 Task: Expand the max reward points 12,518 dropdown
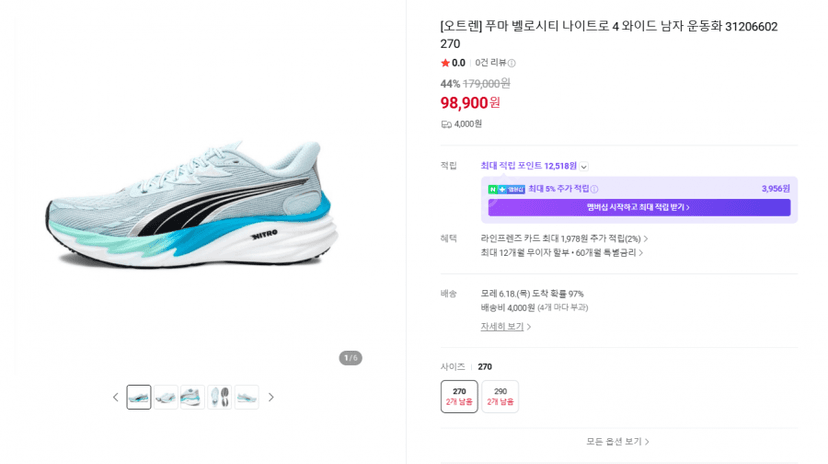584,166
